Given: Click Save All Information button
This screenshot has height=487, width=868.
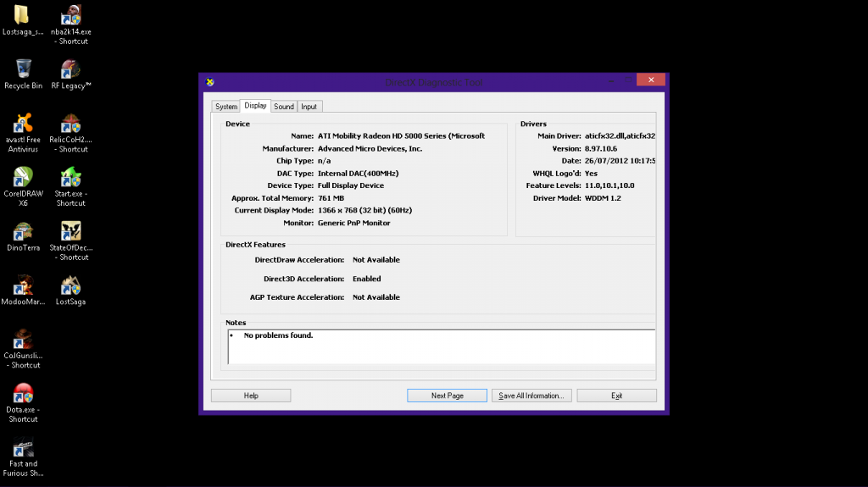Looking at the screenshot, I should click(x=531, y=396).
